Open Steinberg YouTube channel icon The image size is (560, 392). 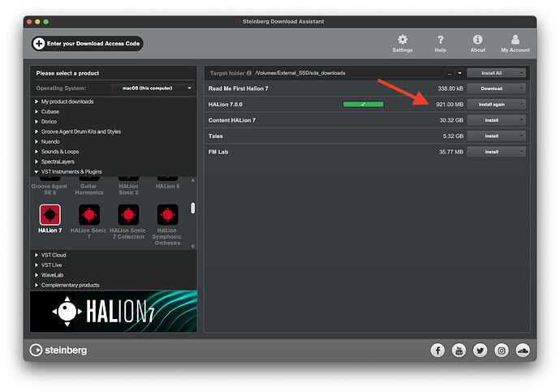(459, 351)
